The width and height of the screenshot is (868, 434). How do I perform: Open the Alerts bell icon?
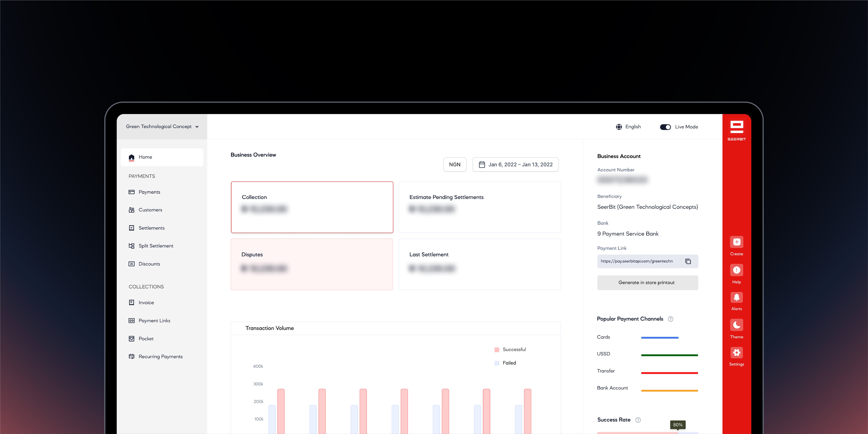coord(737,297)
